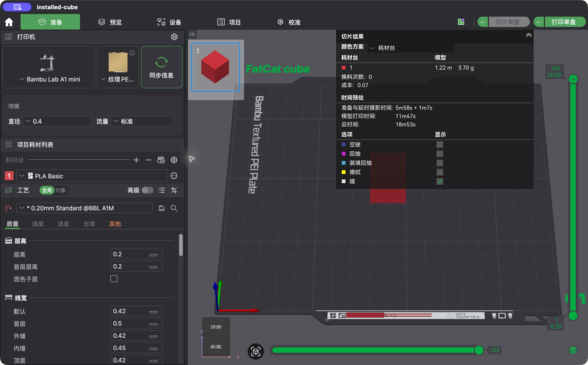Open the layers stack icon
The width and height of the screenshot is (588, 365).
tap(573, 350)
